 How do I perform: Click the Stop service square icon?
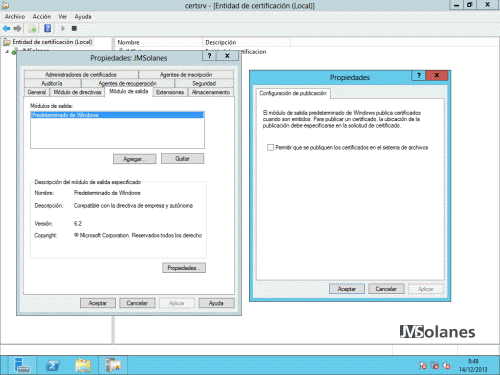74,29
